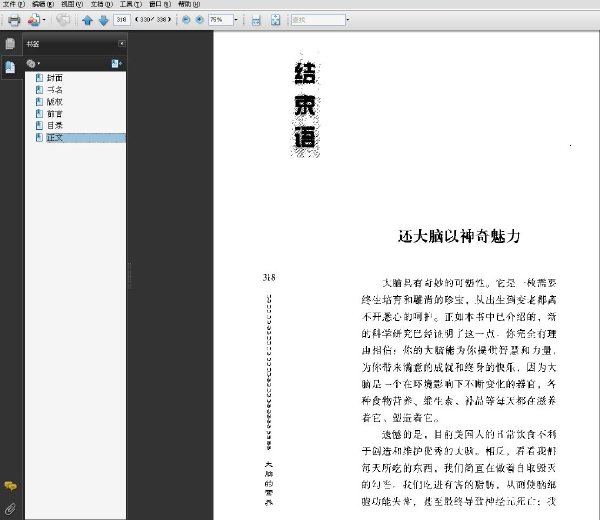600x520 pixels.
Task: Click the collaborate/share icon in the toolbar
Action: (x=34, y=20)
